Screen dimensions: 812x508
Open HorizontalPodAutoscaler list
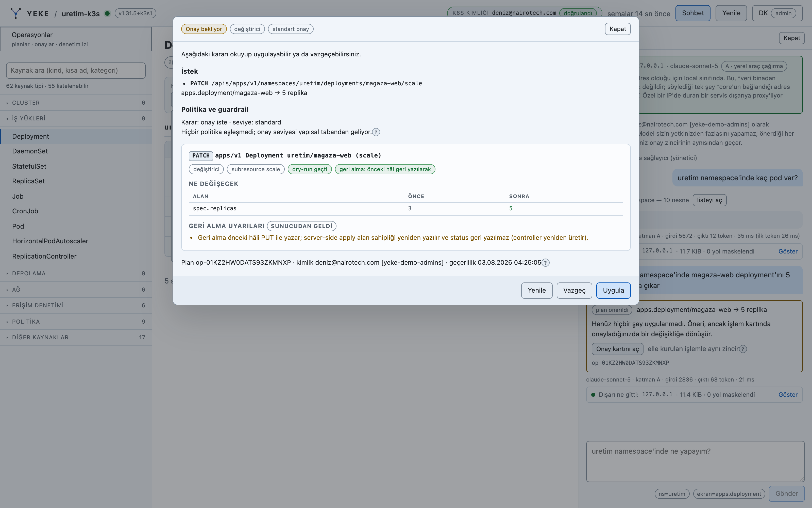pos(76,241)
